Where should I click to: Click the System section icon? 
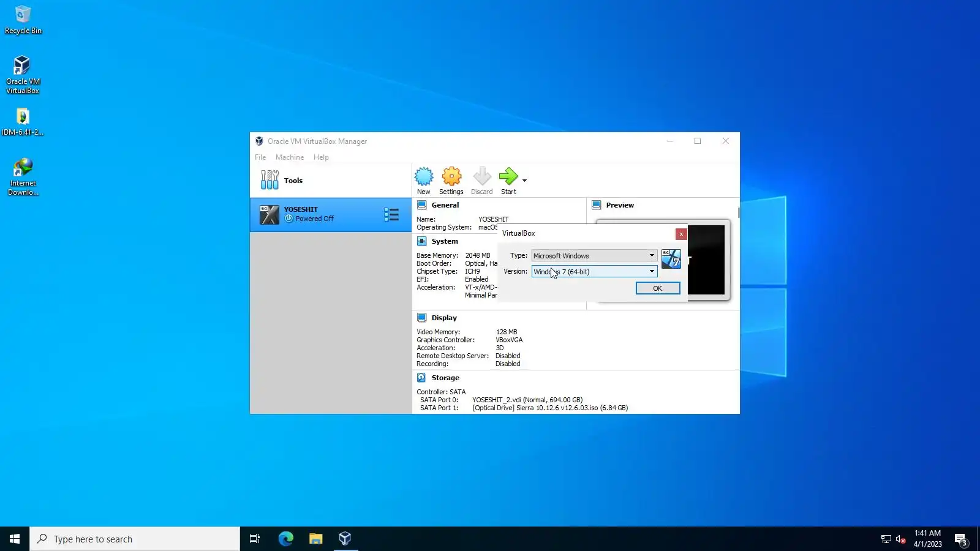pos(422,241)
